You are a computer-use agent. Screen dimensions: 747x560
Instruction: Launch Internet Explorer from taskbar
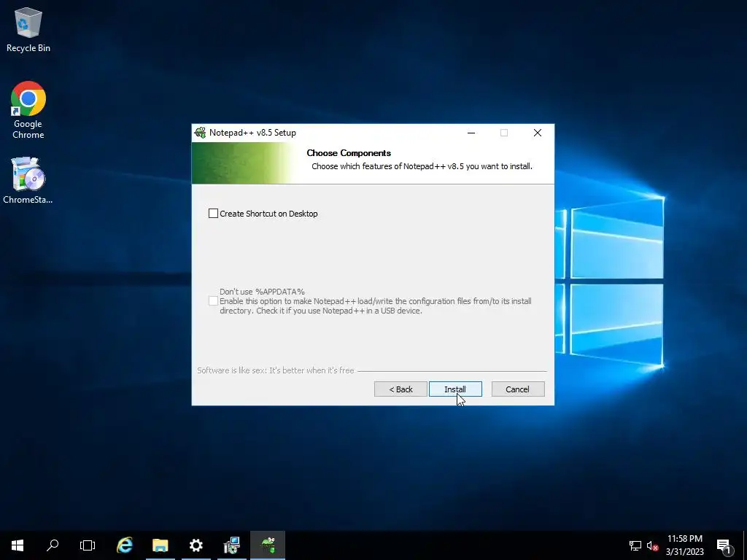coord(125,545)
